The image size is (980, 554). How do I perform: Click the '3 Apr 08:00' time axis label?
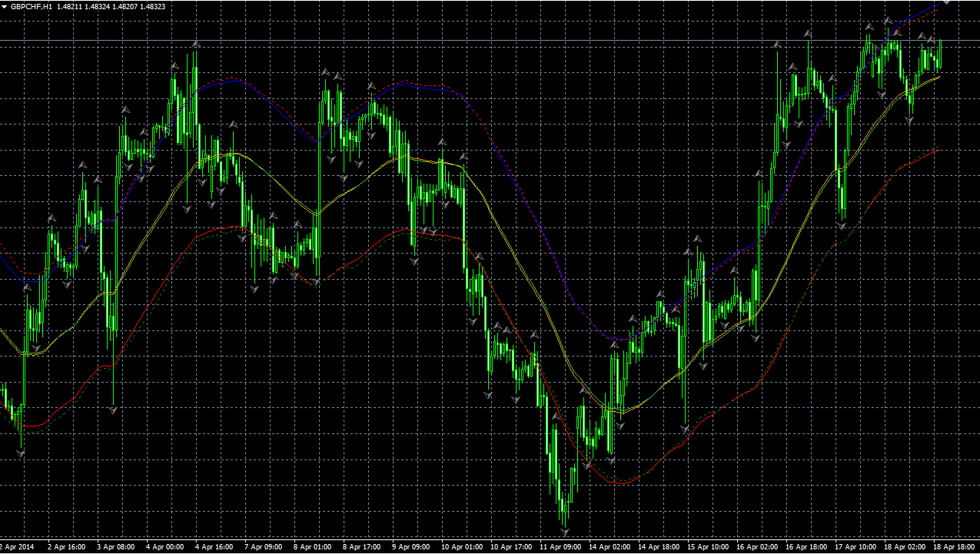click(115, 548)
